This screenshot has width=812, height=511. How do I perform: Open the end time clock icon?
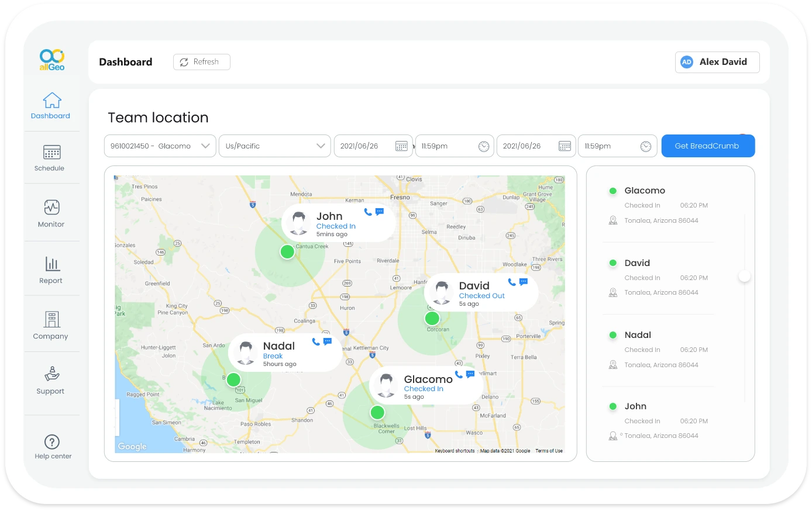pos(646,146)
